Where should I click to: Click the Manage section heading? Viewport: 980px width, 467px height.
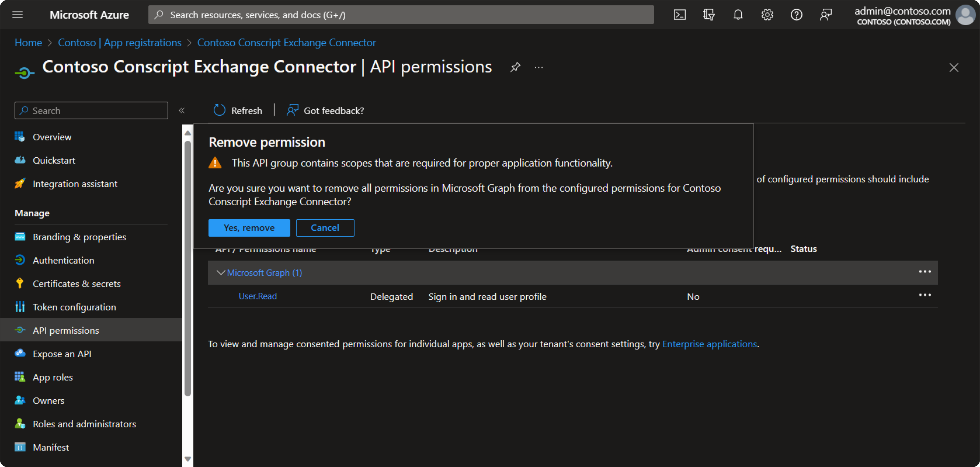pyautogui.click(x=32, y=213)
